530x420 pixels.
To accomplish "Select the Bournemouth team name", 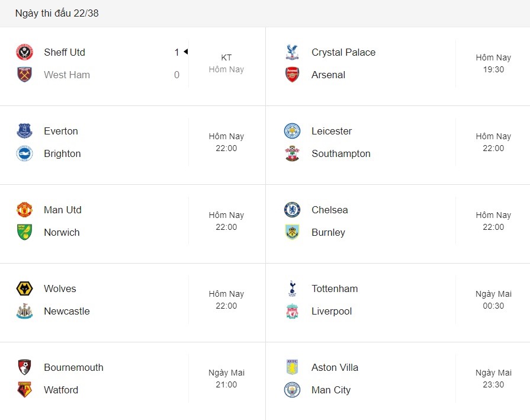I will pyautogui.click(x=73, y=367).
